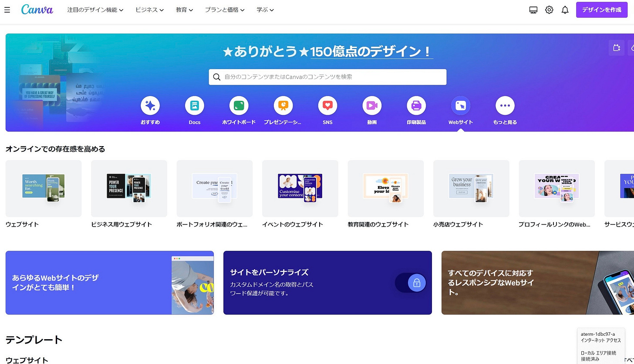
Task: Expand 注目のデザイン機能 dropdown
Action: 95,10
